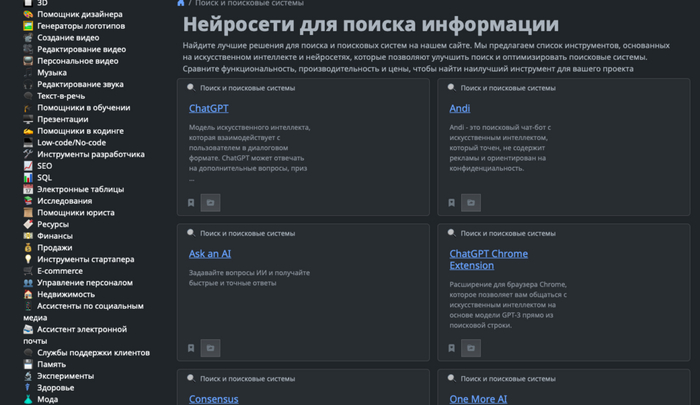This screenshot has width=700, height=405.
Task: Open the Andi tool page
Action: tap(459, 108)
